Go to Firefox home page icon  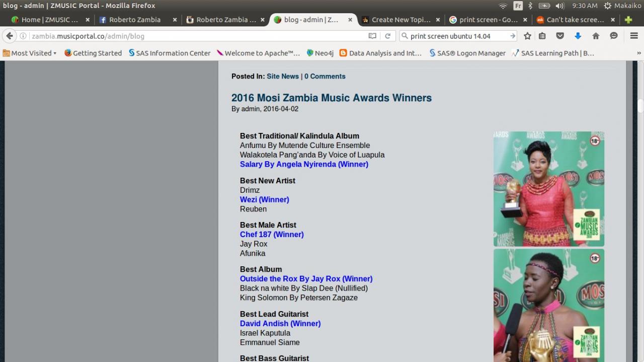point(596,36)
